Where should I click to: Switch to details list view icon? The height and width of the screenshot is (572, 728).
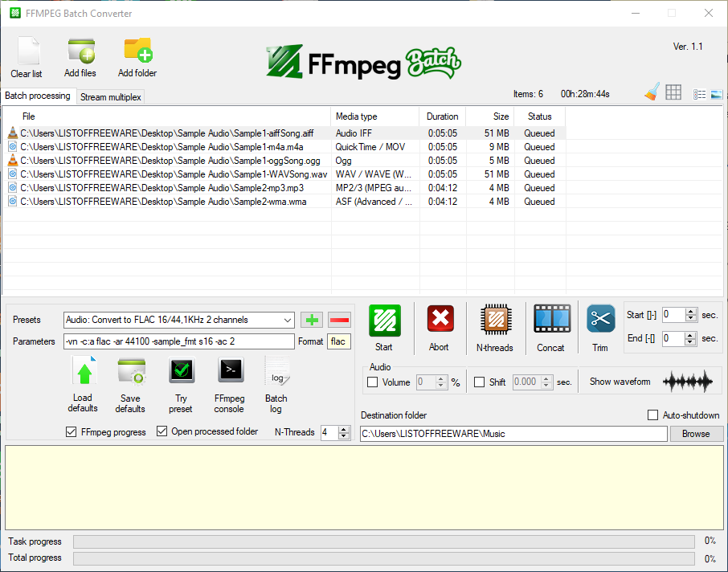tap(699, 94)
